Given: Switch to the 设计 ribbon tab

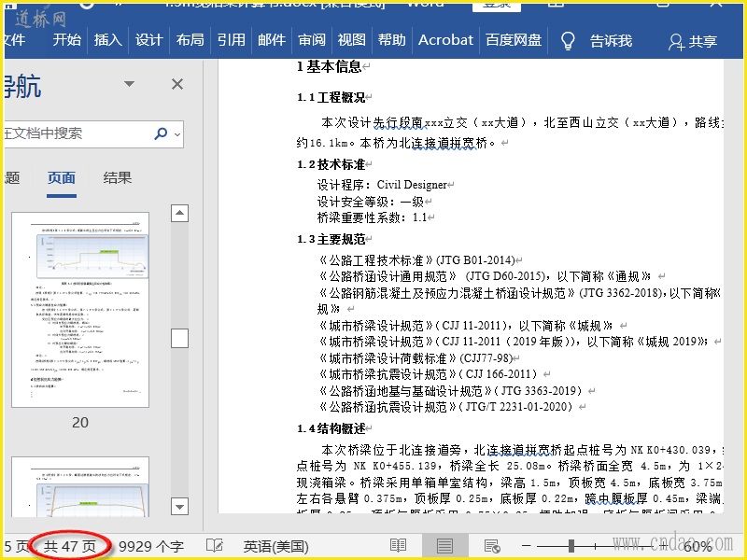Looking at the screenshot, I should pyautogui.click(x=149, y=40).
